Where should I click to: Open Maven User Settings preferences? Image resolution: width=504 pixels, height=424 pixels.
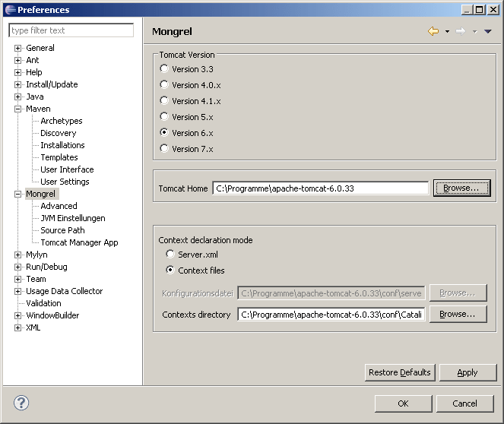pos(65,182)
